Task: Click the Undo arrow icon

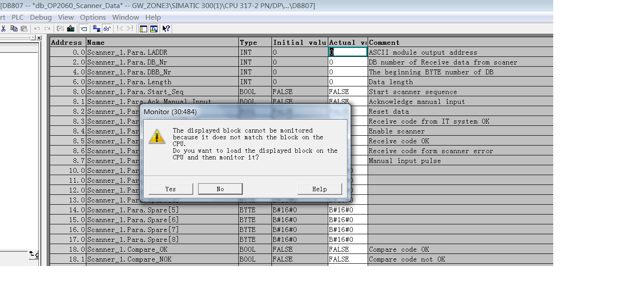Action: 38,29
